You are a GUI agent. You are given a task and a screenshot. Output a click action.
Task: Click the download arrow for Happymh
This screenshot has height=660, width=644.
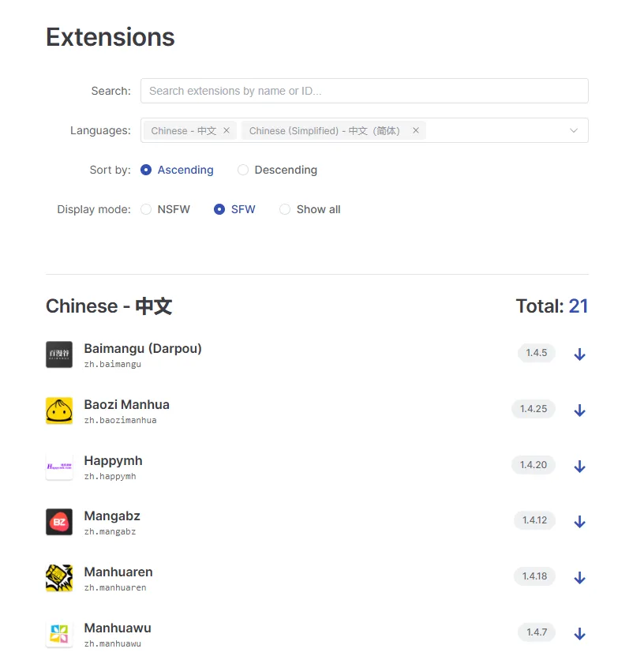pyautogui.click(x=579, y=467)
